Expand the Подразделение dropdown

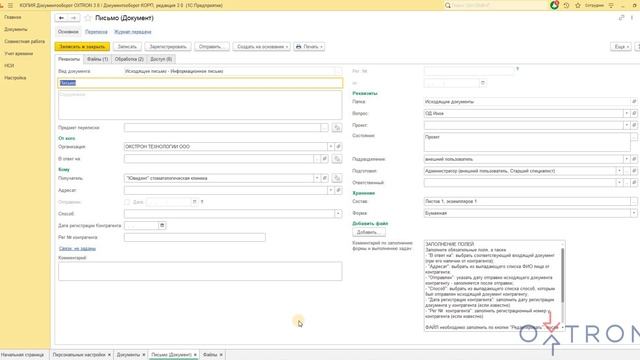626,159
